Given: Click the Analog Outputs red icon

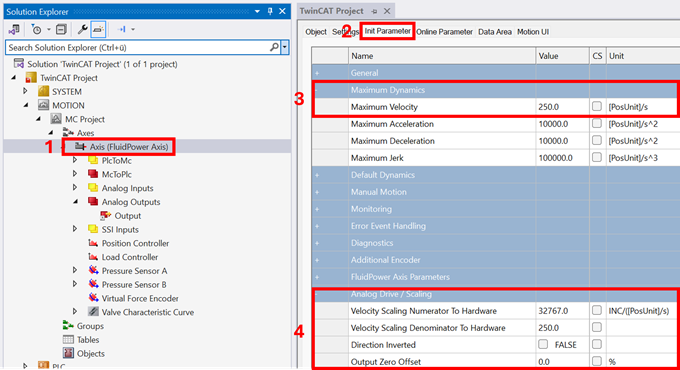Looking at the screenshot, I should pos(93,202).
